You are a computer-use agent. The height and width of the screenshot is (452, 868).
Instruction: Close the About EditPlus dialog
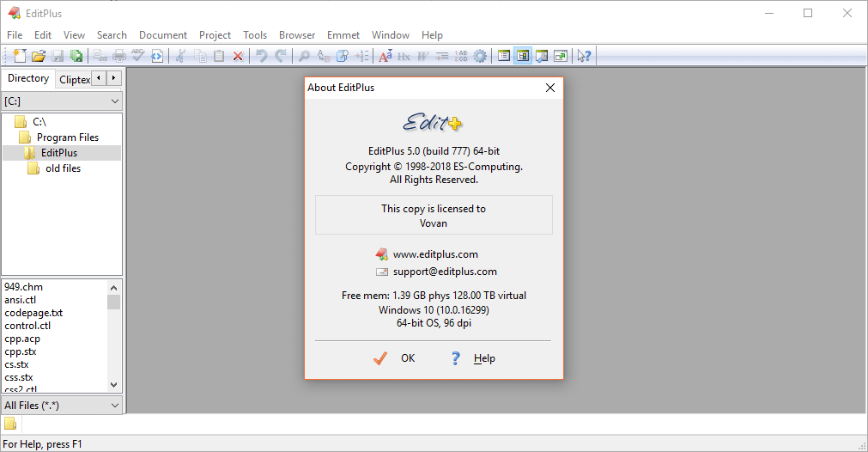pyautogui.click(x=550, y=88)
